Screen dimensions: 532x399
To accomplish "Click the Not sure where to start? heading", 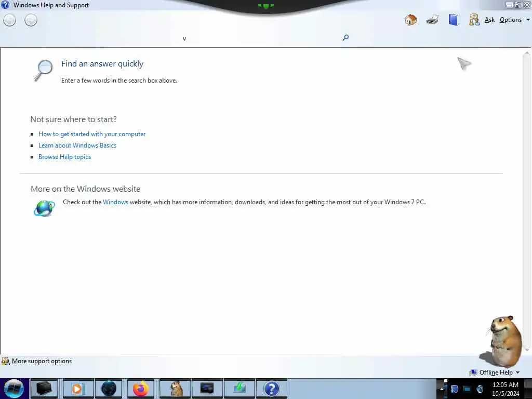I will tap(73, 119).
